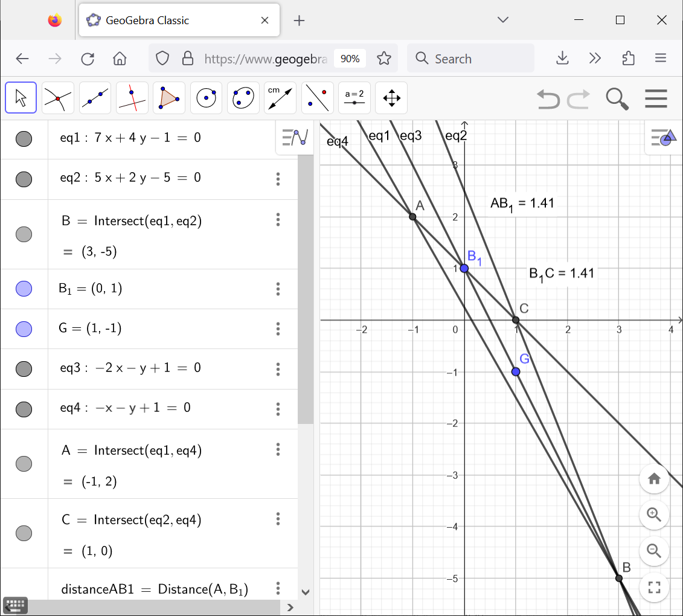Image resolution: width=683 pixels, height=616 pixels.
Task: Open more options for point C row
Action: pos(278,518)
